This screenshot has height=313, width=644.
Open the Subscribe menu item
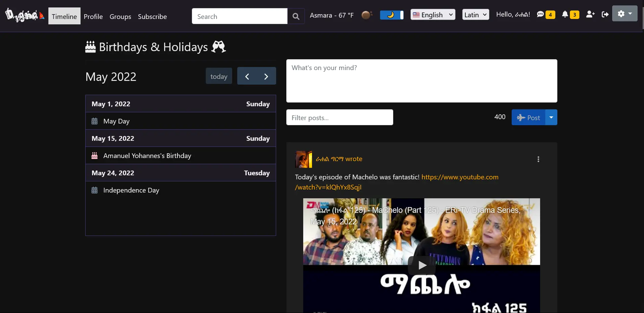coord(152,16)
